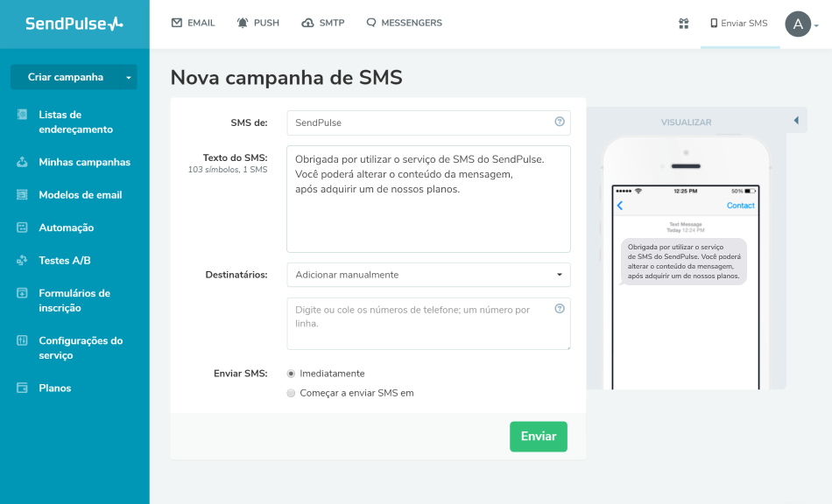Click the Automação icon
The width and height of the screenshot is (832, 504).
[22, 227]
